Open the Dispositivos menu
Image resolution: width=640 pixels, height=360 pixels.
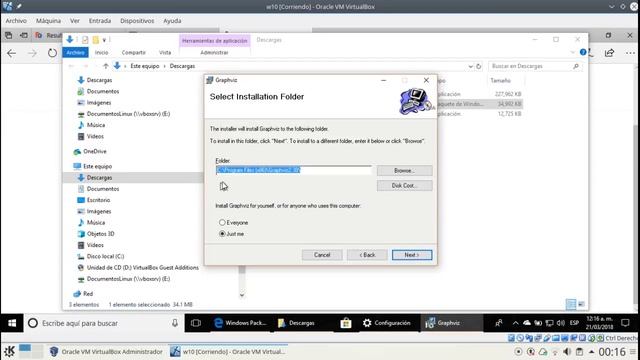point(137,21)
